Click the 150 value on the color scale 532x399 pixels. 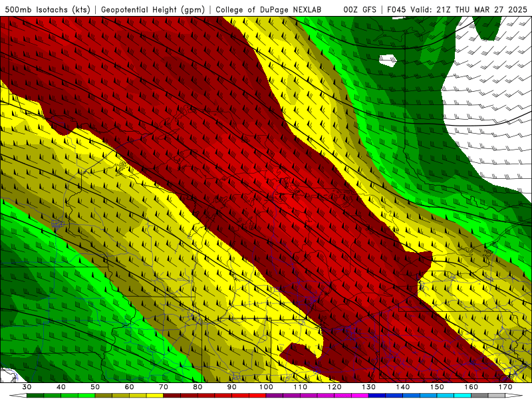click(437, 387)
